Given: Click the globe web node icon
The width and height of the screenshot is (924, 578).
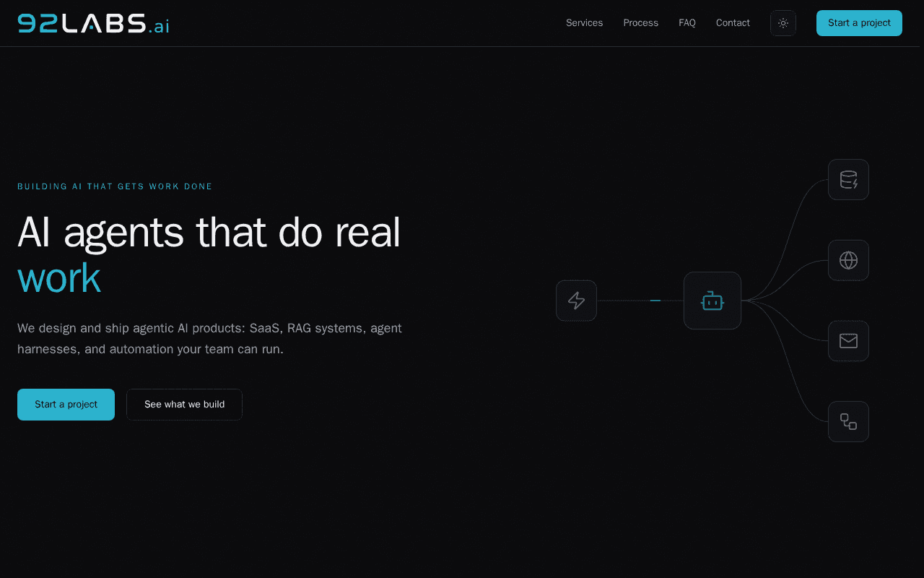Looking at the screenshot, I should pos(848,260).
